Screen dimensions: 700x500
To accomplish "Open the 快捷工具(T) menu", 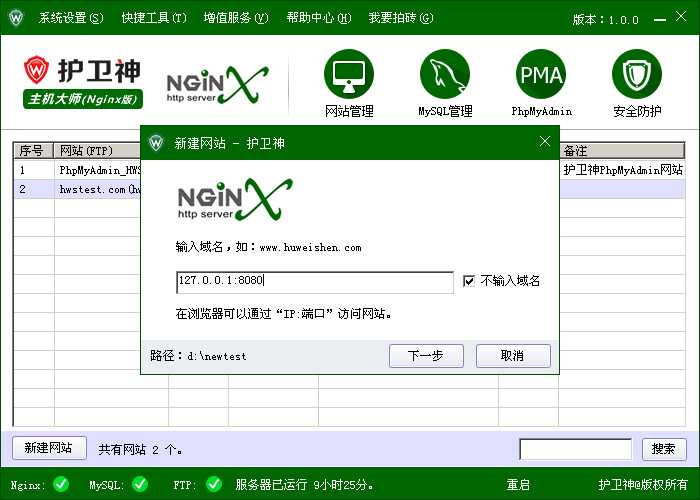I will click(154, 18).
